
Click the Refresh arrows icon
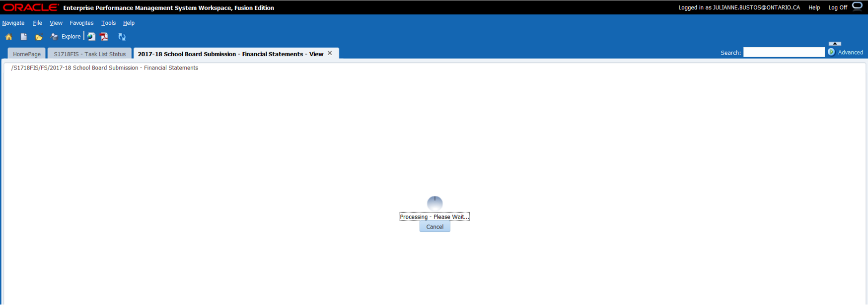tap(122, 37)
